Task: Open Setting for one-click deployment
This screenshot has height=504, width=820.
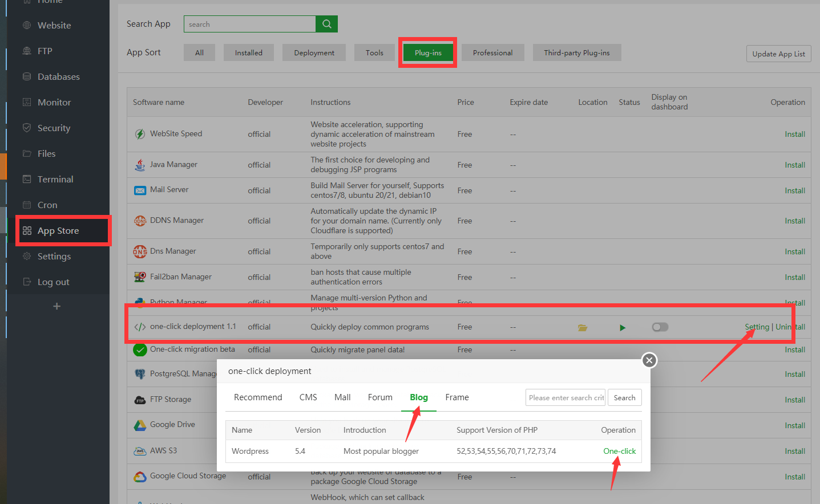Action: pyautogui.click(x=757, y=327)
